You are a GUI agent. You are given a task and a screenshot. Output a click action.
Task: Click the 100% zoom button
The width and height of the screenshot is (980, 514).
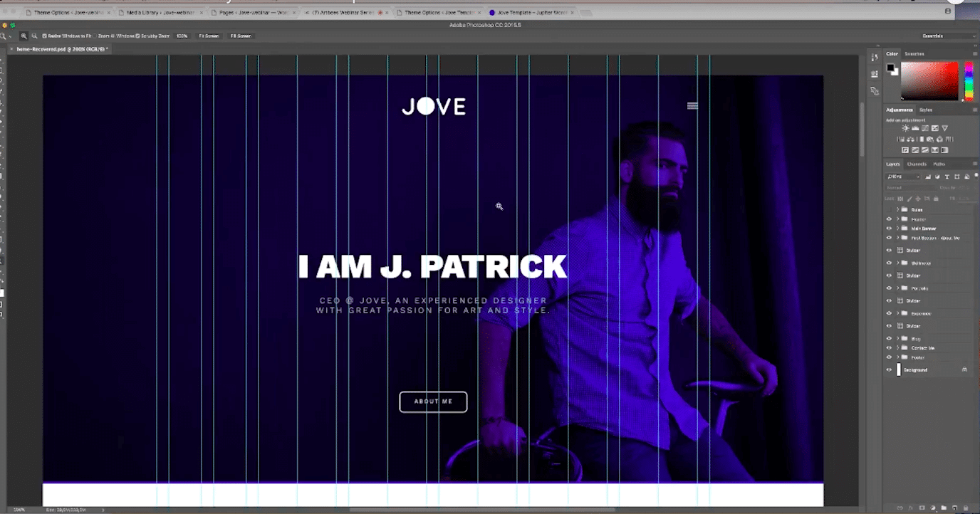tap(182, 36)
